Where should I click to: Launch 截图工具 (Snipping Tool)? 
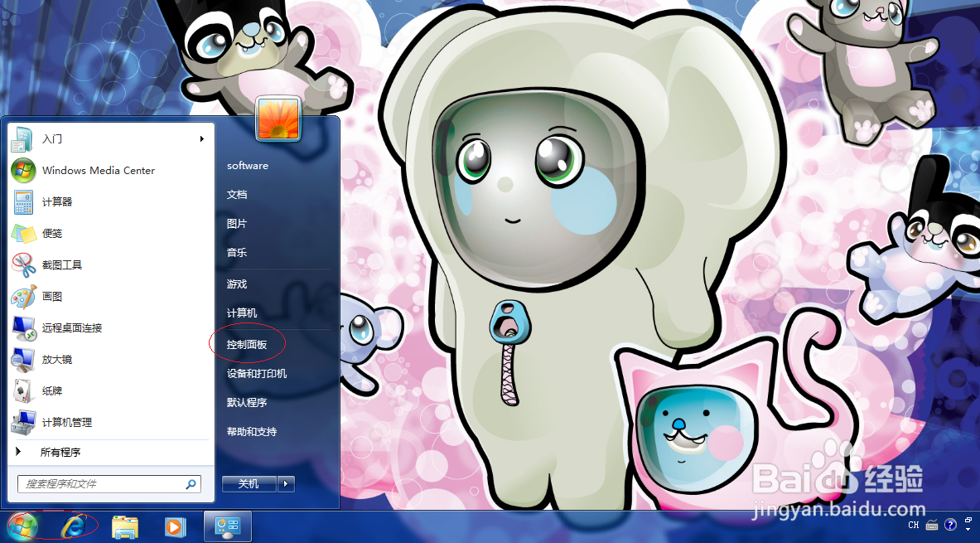(110, 264)
